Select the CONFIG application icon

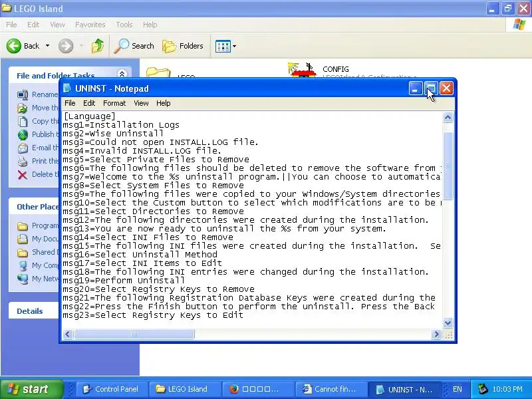302,70
